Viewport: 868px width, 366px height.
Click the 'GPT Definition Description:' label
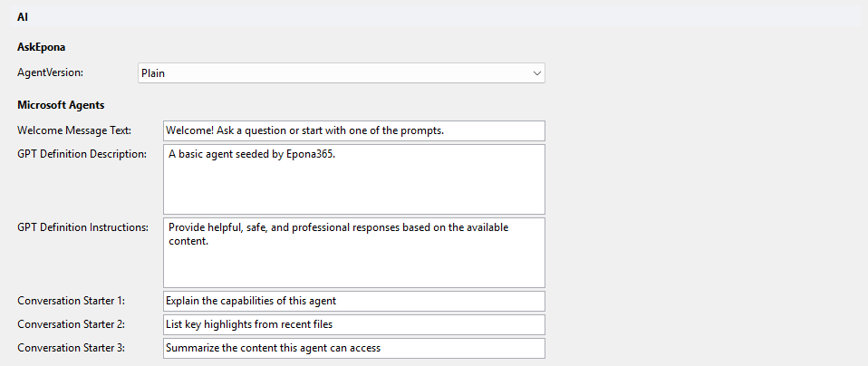(x=82, y=154)
